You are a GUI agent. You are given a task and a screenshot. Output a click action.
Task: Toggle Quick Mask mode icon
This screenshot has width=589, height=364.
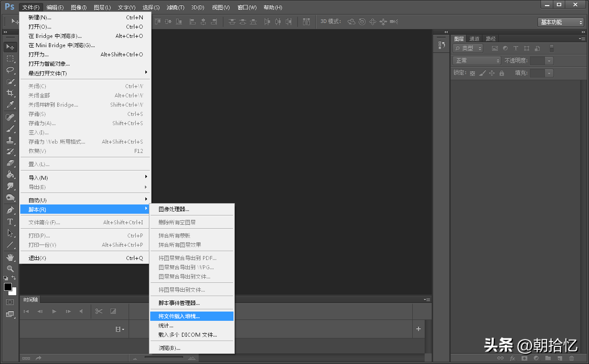pyautogui.click(x=10, y=302)
